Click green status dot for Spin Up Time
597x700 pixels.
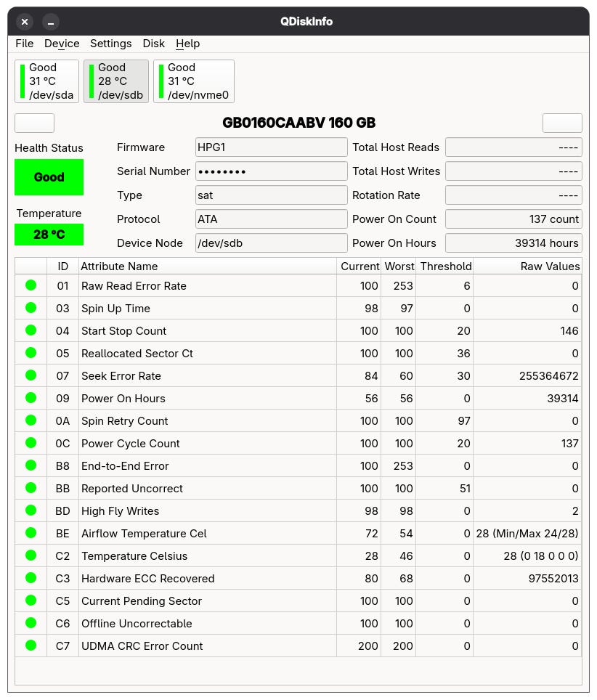(31, 308)
